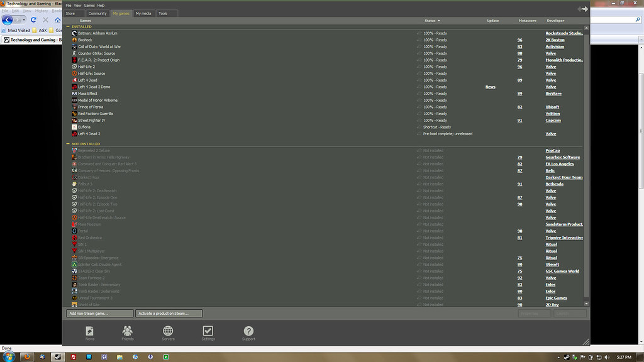Viewport: 644px width, 362px height.
Task: Click the Half-Life 2 game icon
Action: (x=74, y=67)
